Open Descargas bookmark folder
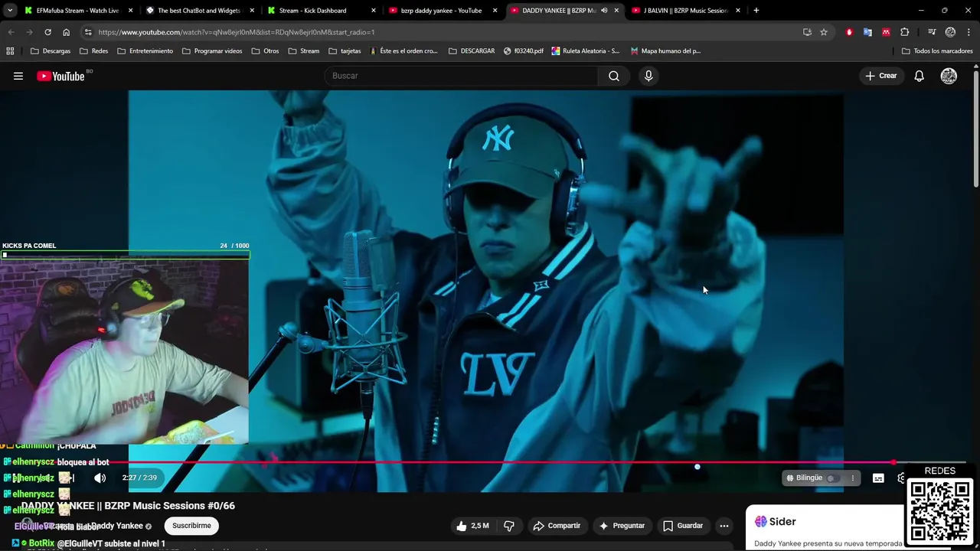The height and width of the screenshot is (551, 980). tap(51, 51)
